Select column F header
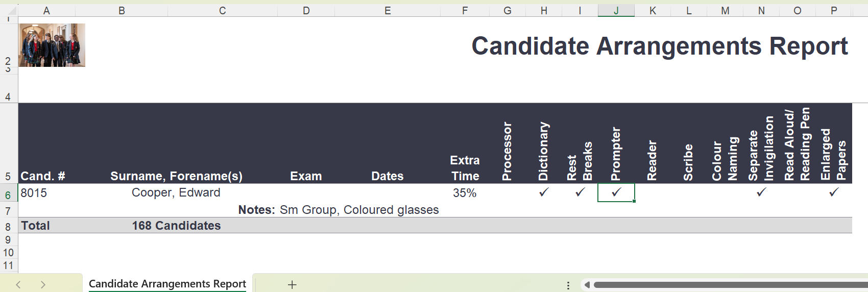Viewport: 868px width, 292px height. pos(465,11)
